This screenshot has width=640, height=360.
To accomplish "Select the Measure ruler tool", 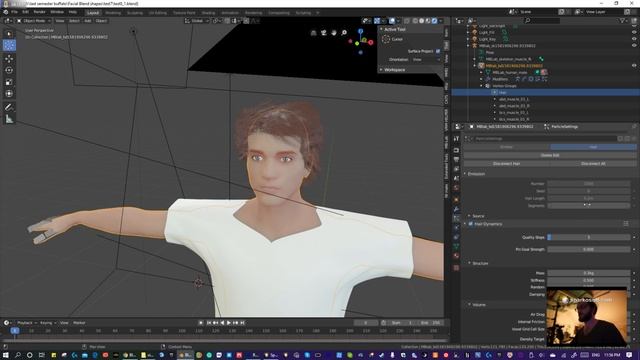I will point(9,119).
